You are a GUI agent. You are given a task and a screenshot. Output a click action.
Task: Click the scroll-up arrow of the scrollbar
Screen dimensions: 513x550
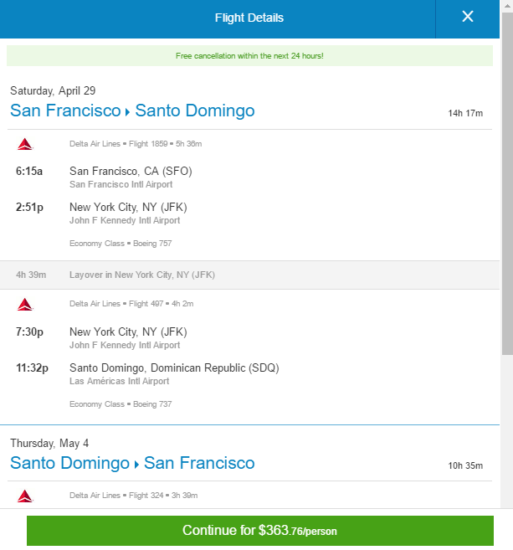click(507, 6)
